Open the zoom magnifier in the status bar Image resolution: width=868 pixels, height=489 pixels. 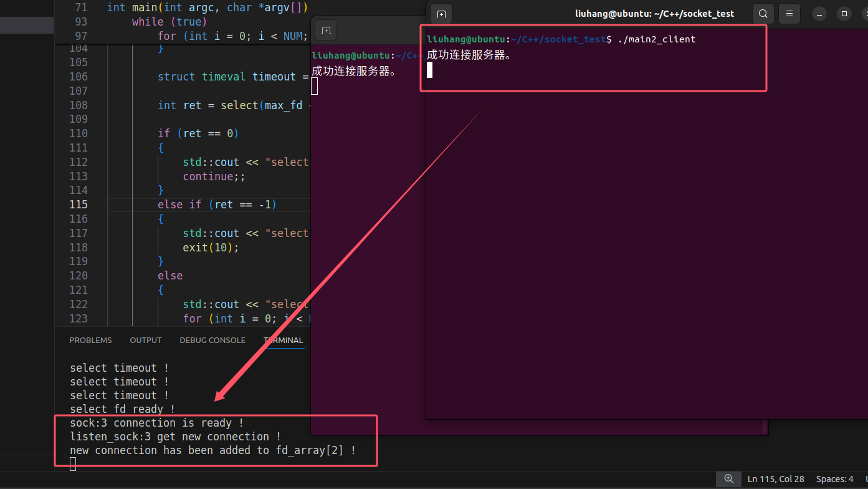pyautogui.click(x=728, y=479)
